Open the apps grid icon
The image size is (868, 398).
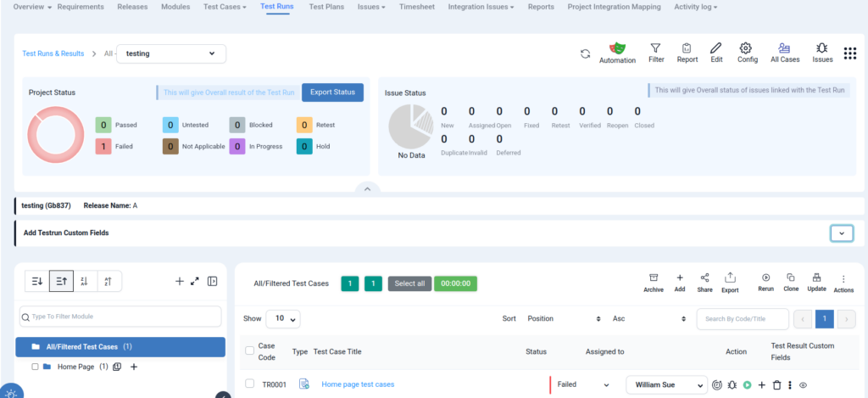850,53
